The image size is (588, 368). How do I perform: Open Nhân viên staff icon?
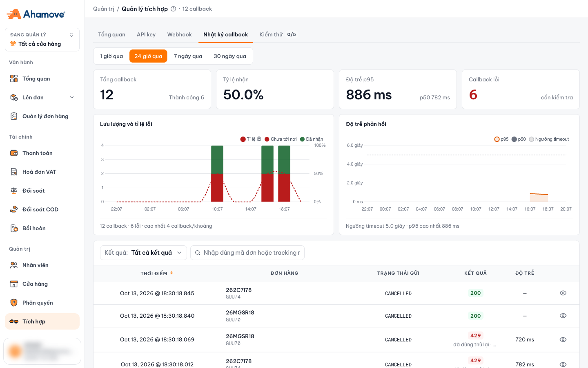(x=14, y=265)
